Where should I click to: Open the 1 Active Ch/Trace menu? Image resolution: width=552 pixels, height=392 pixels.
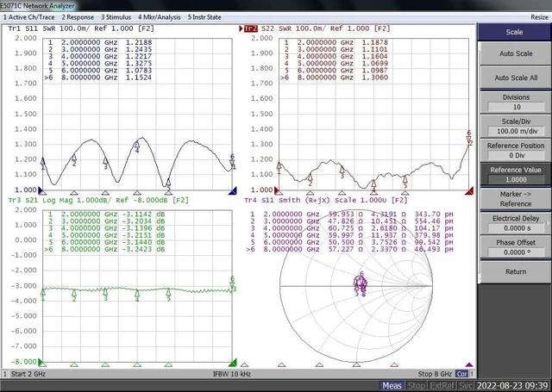click(x=28, y=17)
